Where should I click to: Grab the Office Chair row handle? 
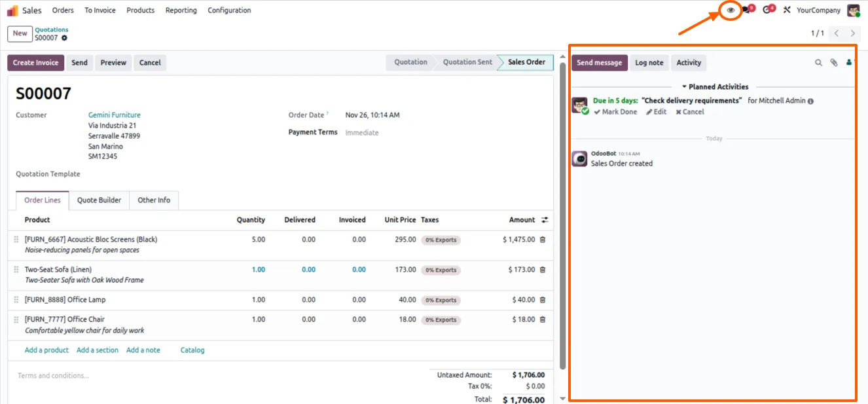point(16,320)
